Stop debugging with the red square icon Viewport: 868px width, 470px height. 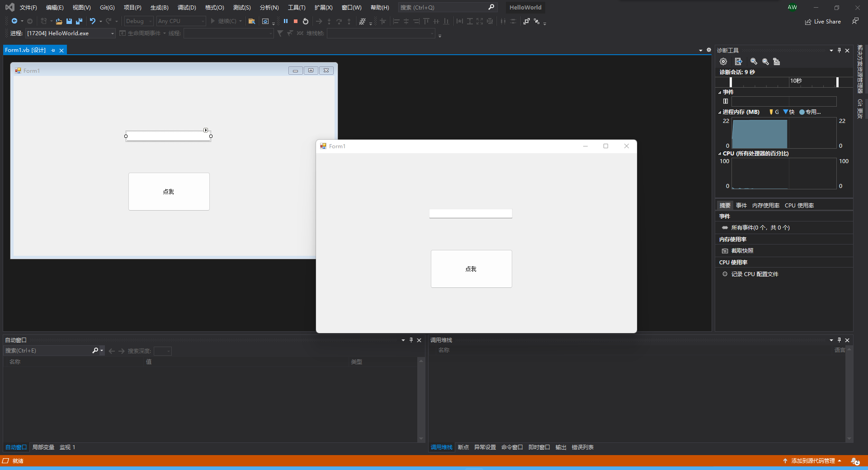[x=296, y=21]
